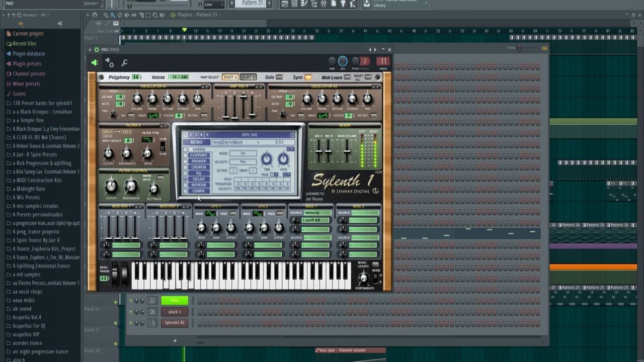Open the plugin wrapper detailed settings gear
644x362 pixels.
[109, 62]
